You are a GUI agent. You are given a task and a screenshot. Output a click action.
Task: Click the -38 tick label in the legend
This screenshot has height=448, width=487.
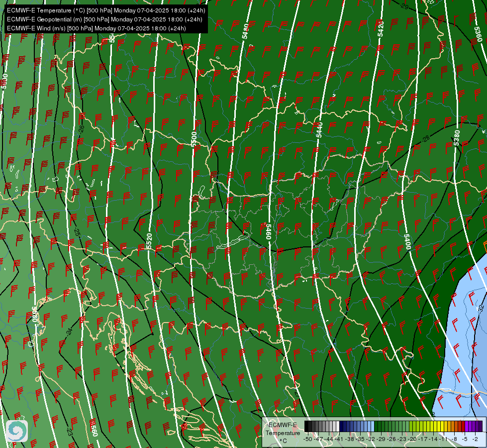pyautogui.click(x=350, y=439)
